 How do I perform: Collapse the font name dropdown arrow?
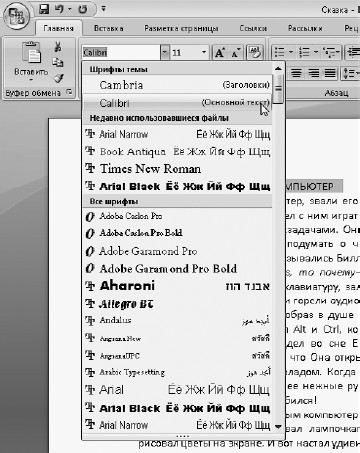pyautogui.click(x=165, y=53)
